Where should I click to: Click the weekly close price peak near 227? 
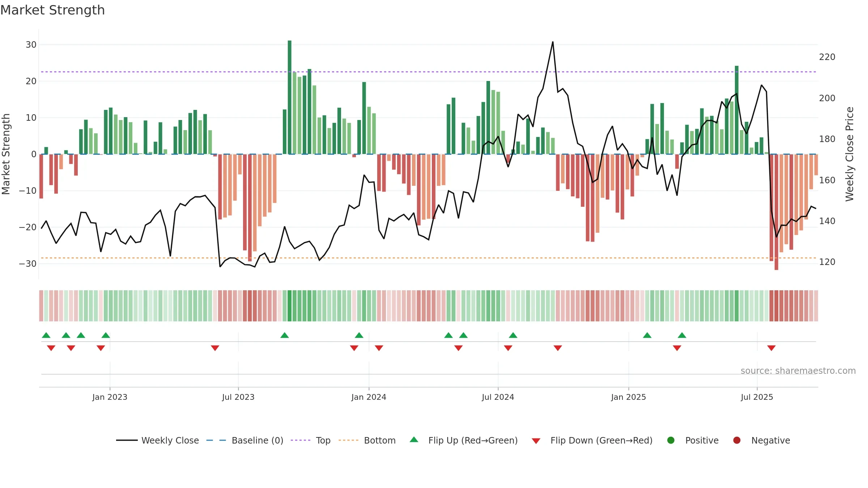click(553, 42)
